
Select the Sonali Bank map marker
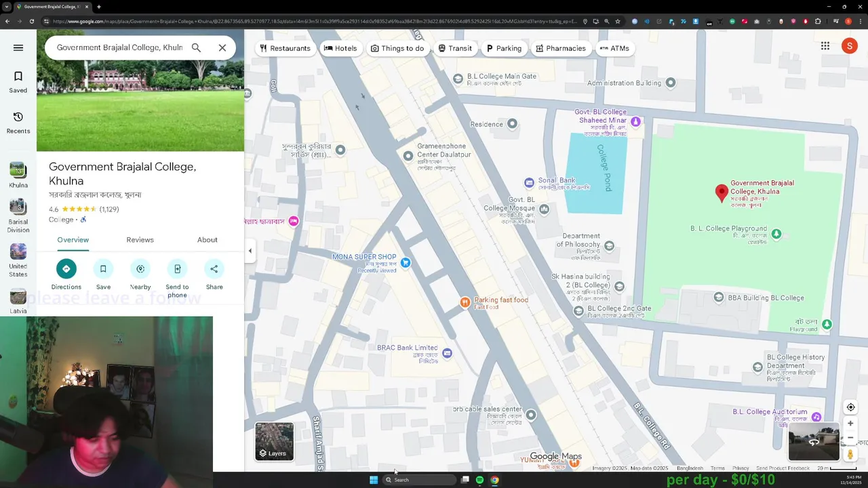530,182
